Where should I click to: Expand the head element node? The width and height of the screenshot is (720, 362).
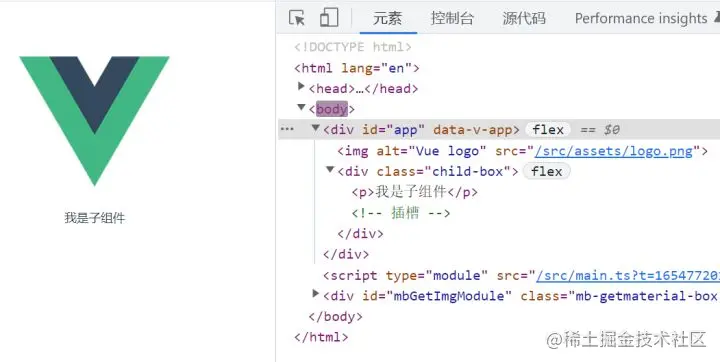pyautogui.click(x=301, y=86)
